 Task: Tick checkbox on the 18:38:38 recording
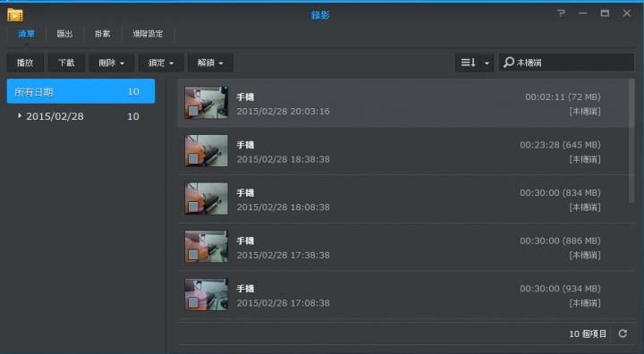[x=193, y=158]
